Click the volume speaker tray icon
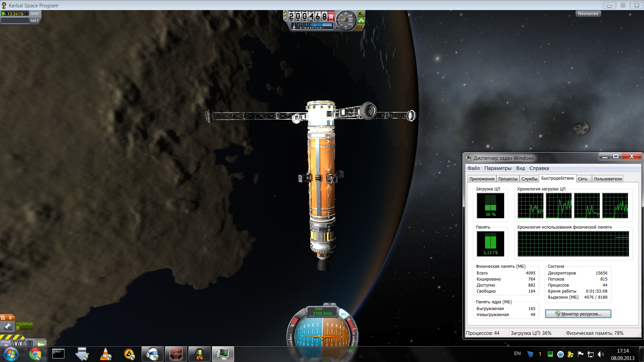The image size is (644, 362). point(600,354)
